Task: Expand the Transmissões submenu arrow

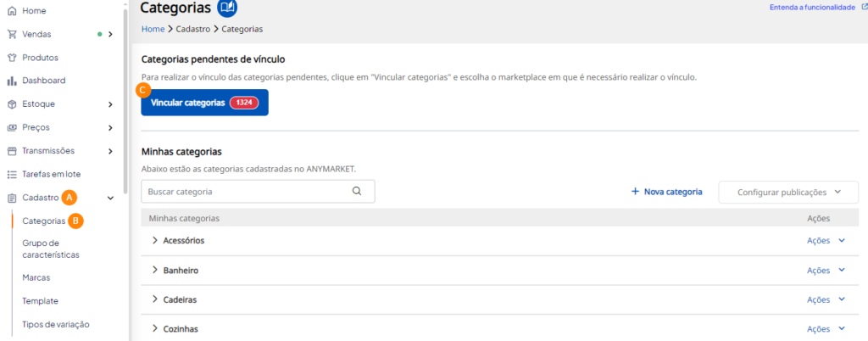Action: 111,151
